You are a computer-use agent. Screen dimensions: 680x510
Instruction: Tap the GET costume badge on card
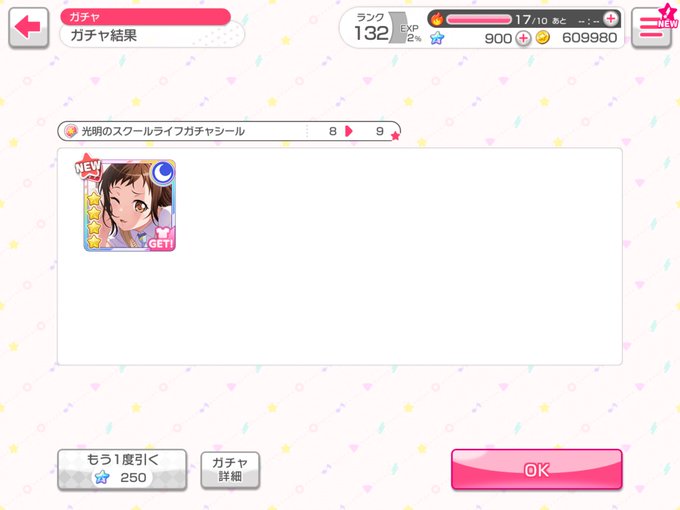pos(161,239)
